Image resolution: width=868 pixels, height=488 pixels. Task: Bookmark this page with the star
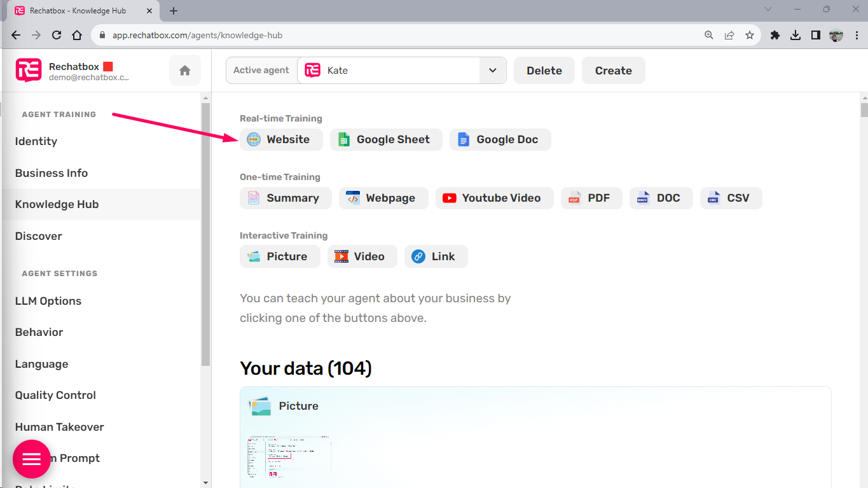[750, 36]
